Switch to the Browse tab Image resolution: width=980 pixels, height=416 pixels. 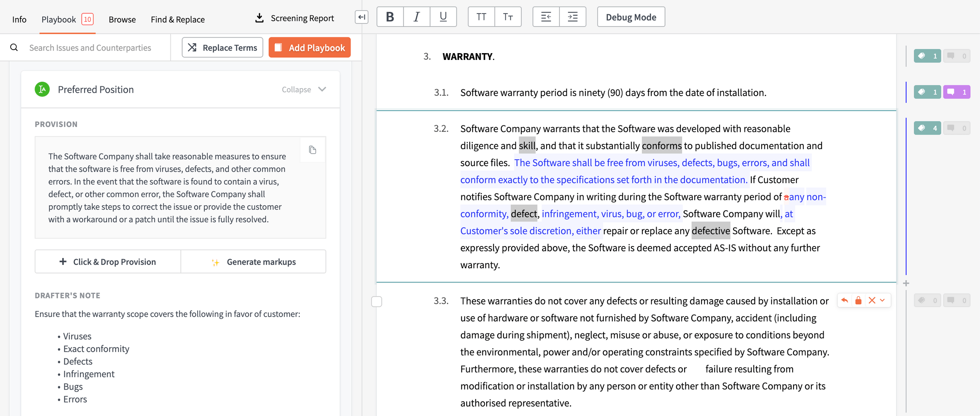(x=122, y=19)
